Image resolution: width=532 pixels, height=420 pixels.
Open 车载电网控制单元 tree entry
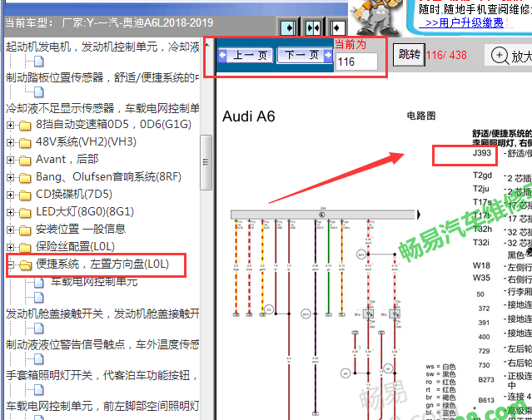pos(94,282)
